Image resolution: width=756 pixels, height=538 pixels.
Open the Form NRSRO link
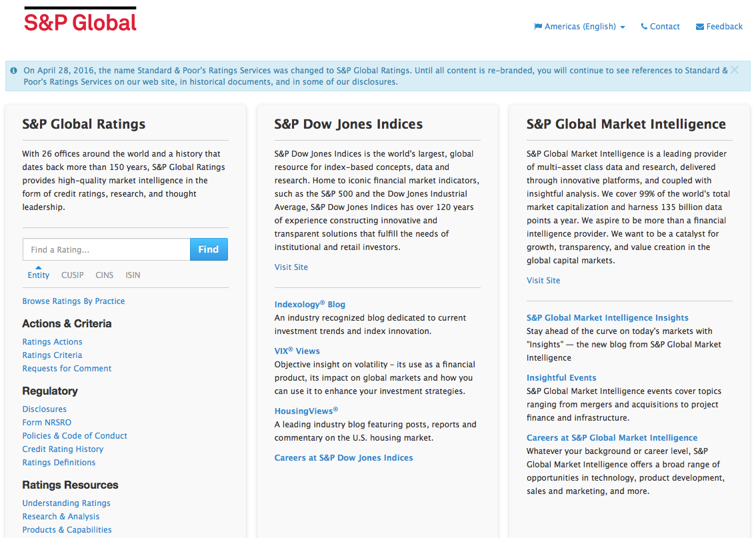point(47,422)
